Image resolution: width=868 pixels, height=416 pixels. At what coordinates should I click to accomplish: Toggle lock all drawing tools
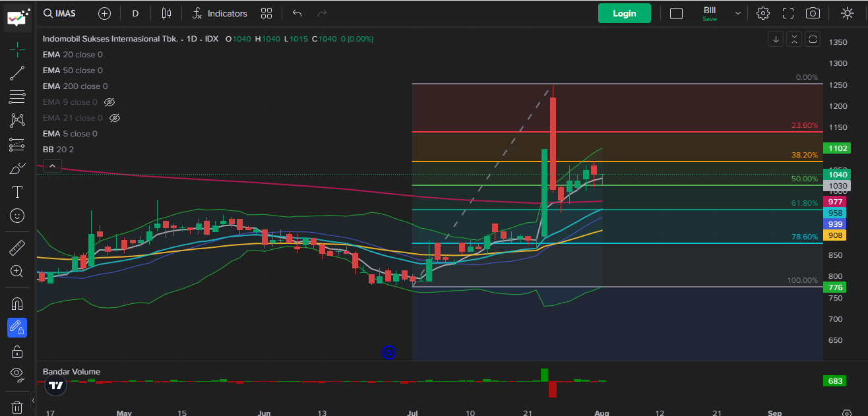point(18,351)
